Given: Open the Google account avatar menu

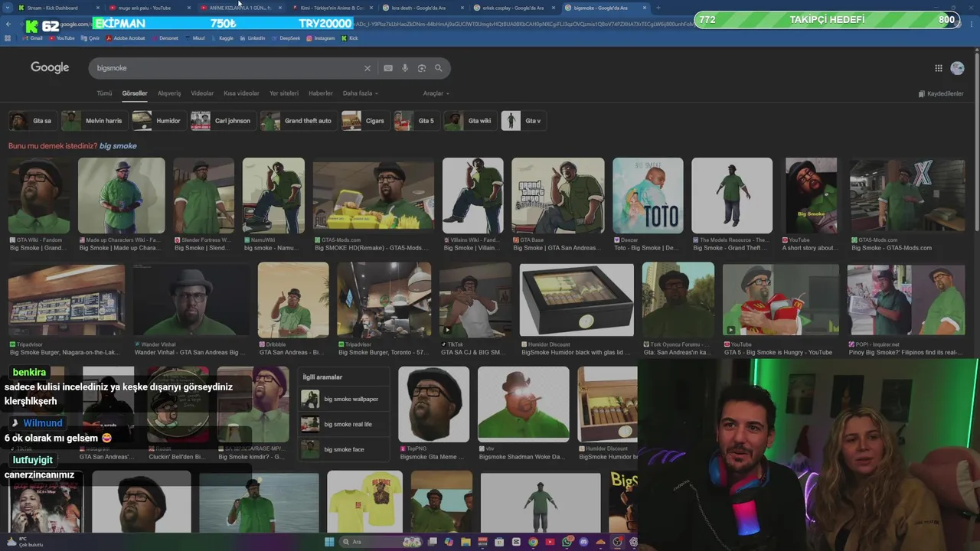Looking at the screenshot, I should (957, 68).
